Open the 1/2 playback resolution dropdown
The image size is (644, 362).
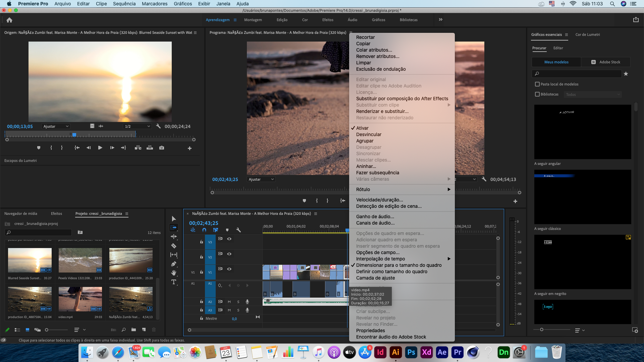[137, 126]
